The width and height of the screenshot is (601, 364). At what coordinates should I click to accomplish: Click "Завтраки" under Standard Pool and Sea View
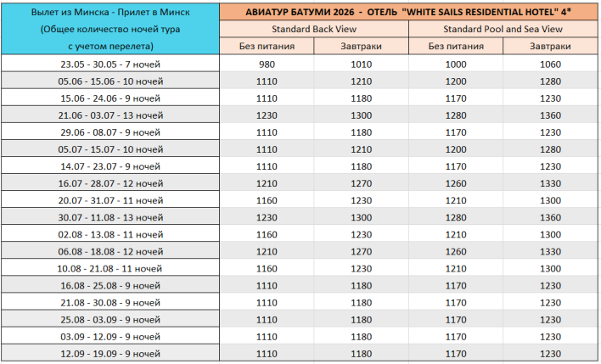pos(550,46)
